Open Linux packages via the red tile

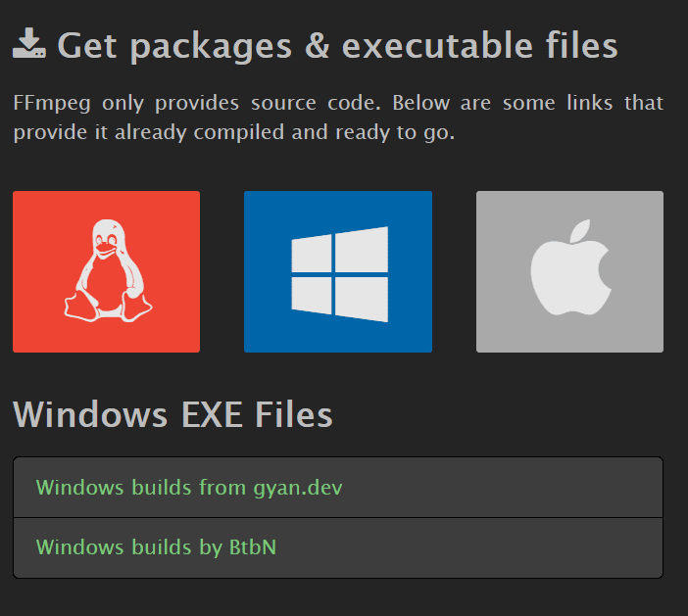click(x=106, y=271)
